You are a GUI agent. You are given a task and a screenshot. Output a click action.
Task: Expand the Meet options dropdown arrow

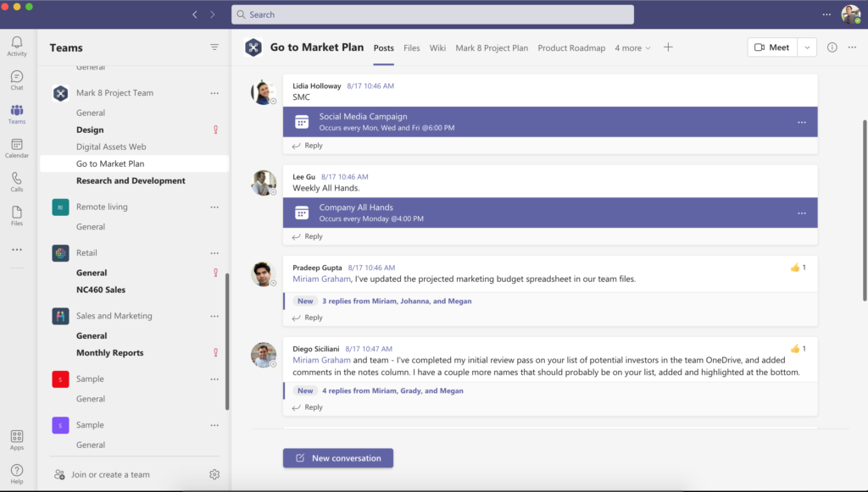807,47
